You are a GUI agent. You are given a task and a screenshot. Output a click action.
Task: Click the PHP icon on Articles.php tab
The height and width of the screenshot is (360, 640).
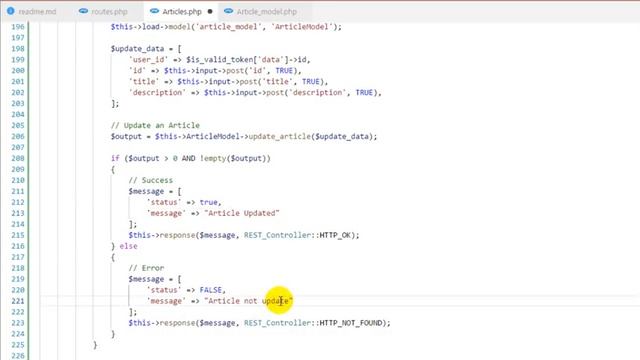154,11
